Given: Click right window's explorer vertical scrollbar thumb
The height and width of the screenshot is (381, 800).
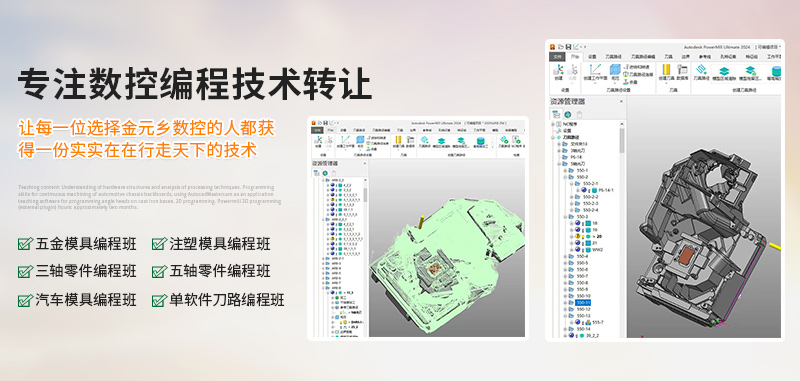Looking at the screenshot, I should [622, 141].
